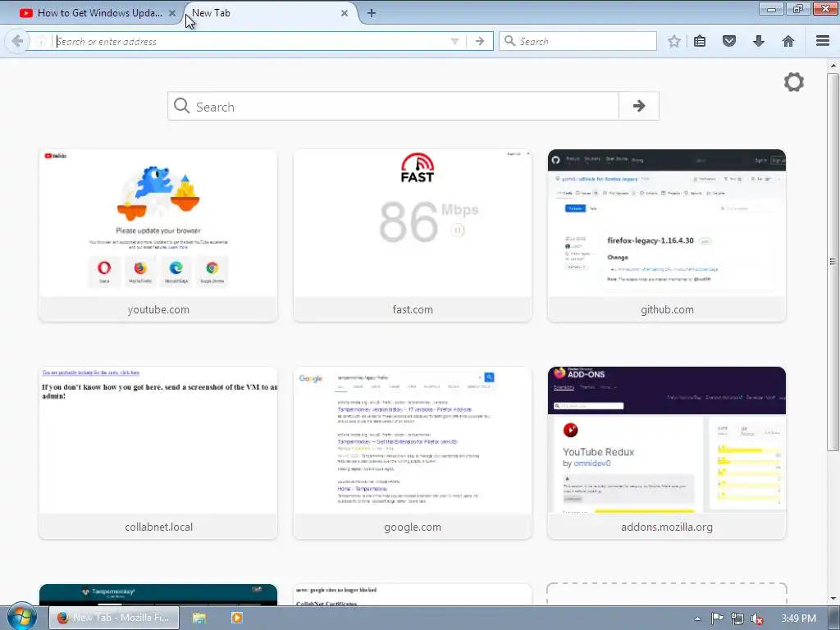Click the scrollbar down arrow

pyautogui.click(x=833, y=599)
